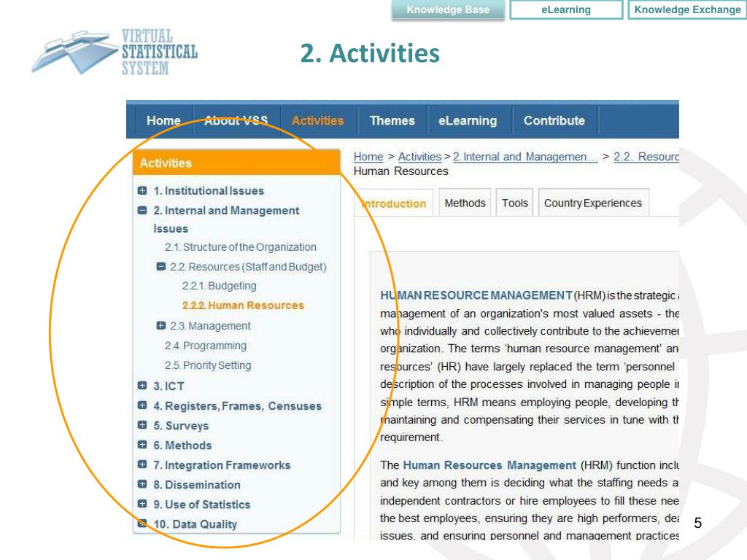This screenshot has height=560, width=747.
Task: Open 2.1 Structure of the Organization
Action: click(x=241, y=247)
